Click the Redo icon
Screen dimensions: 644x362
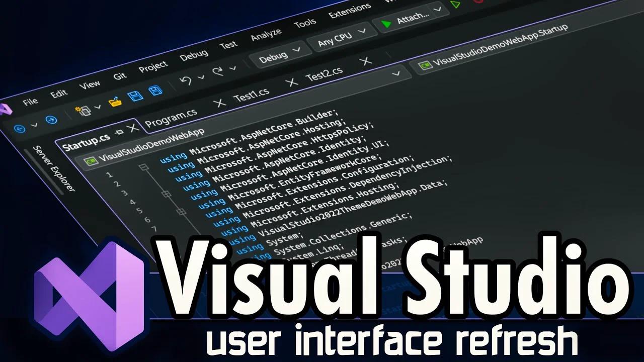(x=217, y=70)
